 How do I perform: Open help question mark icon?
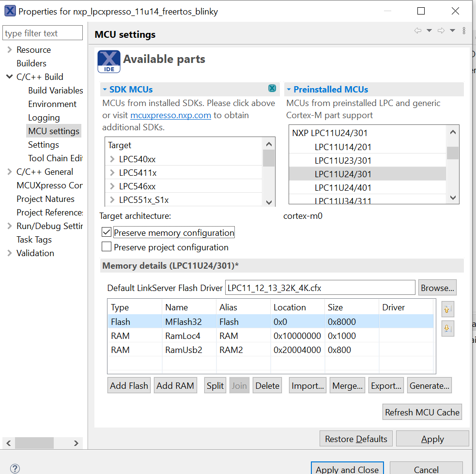(15, 468)
